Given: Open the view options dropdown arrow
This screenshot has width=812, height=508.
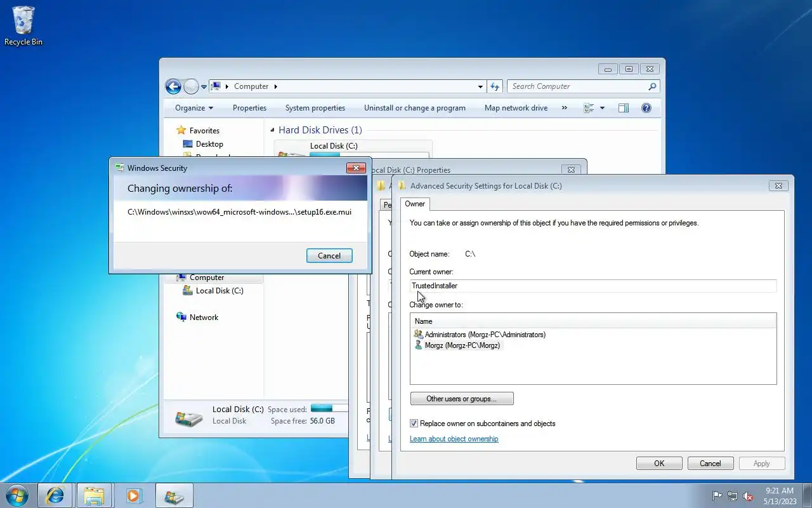Looking at the screenshot, I should (x=602, y=108).
